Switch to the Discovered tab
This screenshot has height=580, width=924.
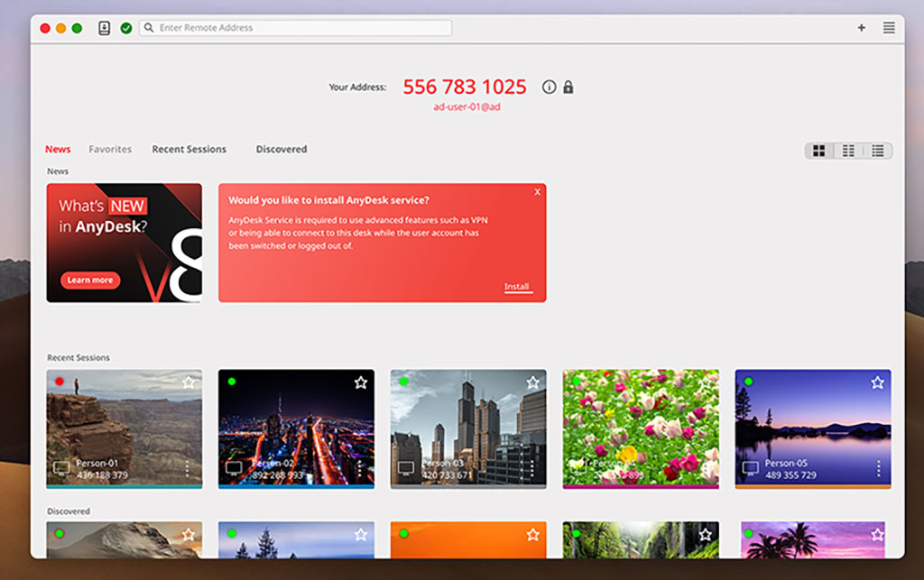(x=282, y=150)
